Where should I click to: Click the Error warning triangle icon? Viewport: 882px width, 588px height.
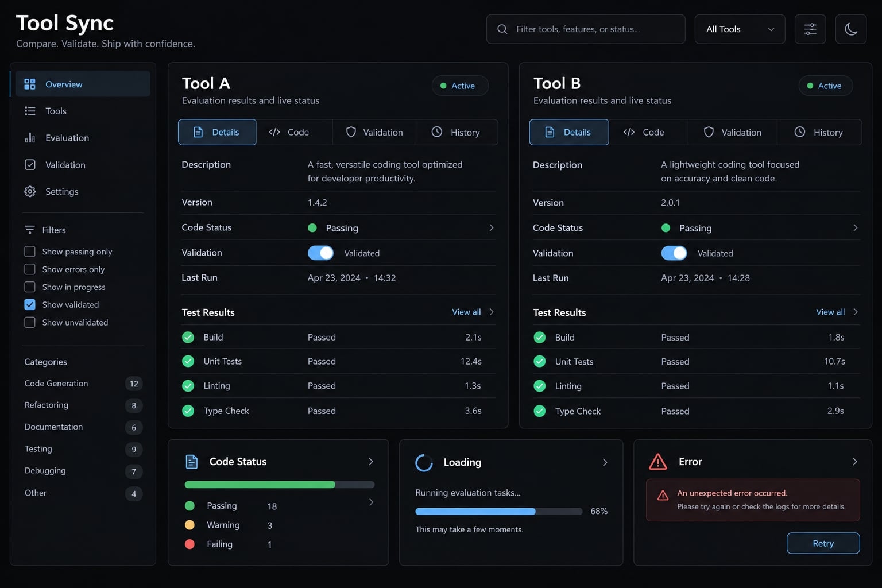click(x=658, y=462)
